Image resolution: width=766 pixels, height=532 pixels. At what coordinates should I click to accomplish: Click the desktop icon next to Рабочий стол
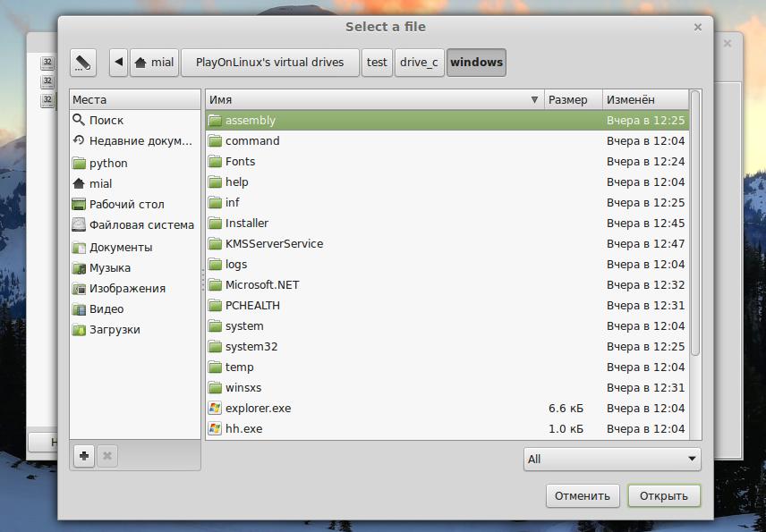pyautogui.click(x=79, y=204)
